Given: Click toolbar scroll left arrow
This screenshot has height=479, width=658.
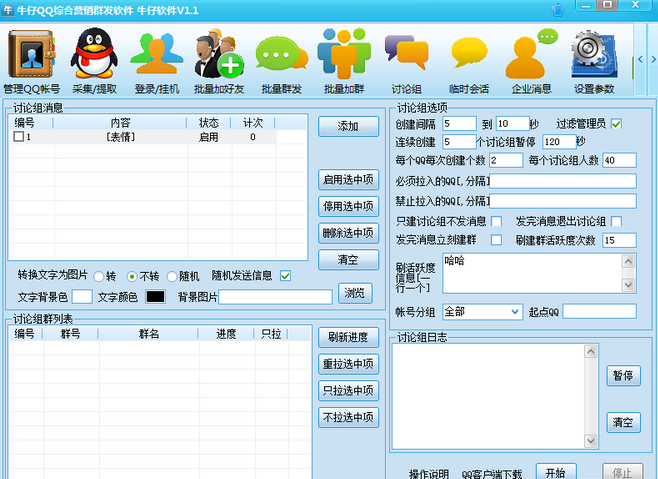Looking at the screenshot, I should tap(640, 60).
